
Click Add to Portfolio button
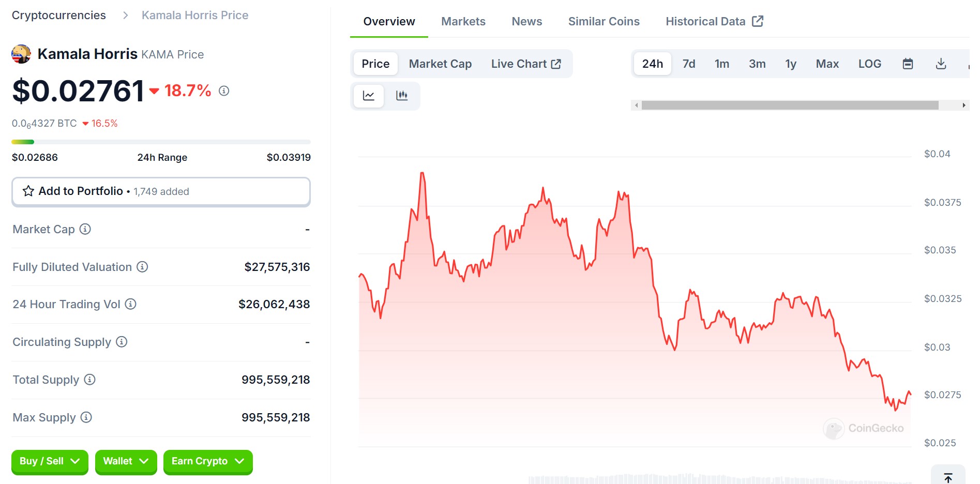161,191
